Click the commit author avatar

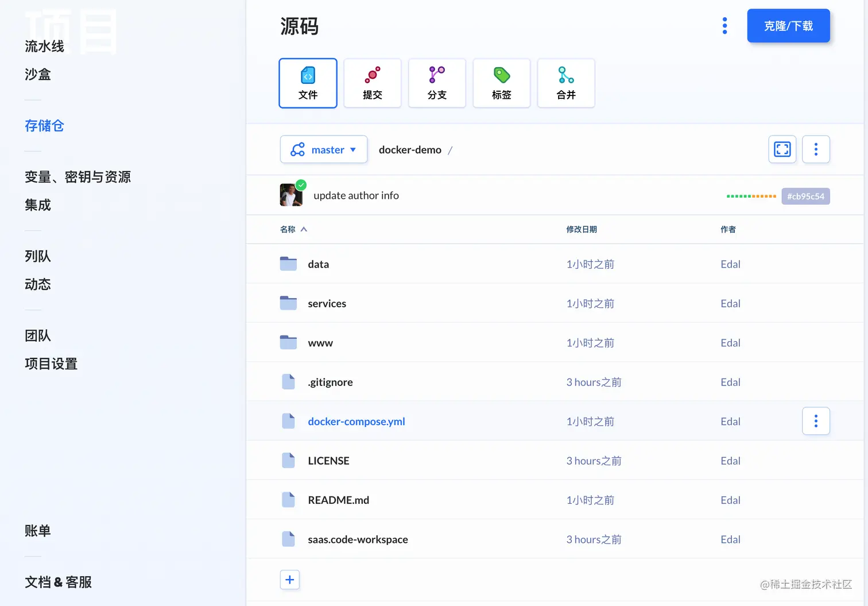pyautogui.click(x=291, y=195)
